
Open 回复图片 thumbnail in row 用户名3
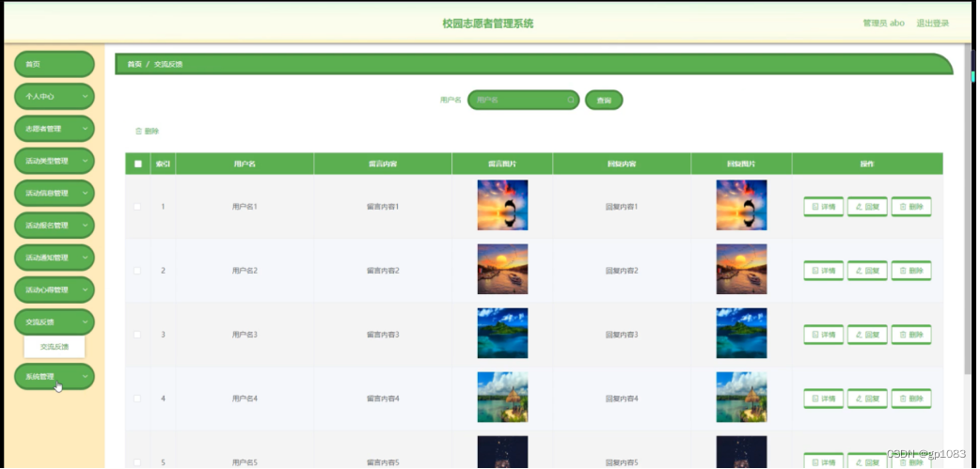tap(741, 333)
